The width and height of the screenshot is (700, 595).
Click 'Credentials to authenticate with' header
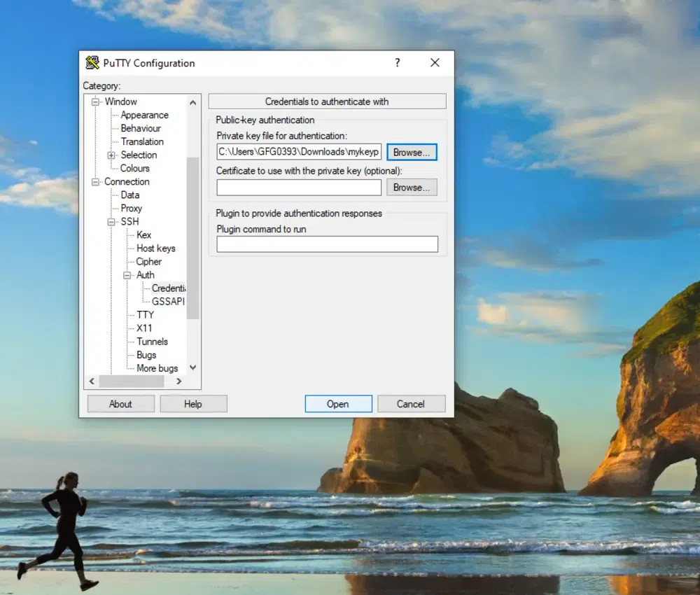pos(327,101)
